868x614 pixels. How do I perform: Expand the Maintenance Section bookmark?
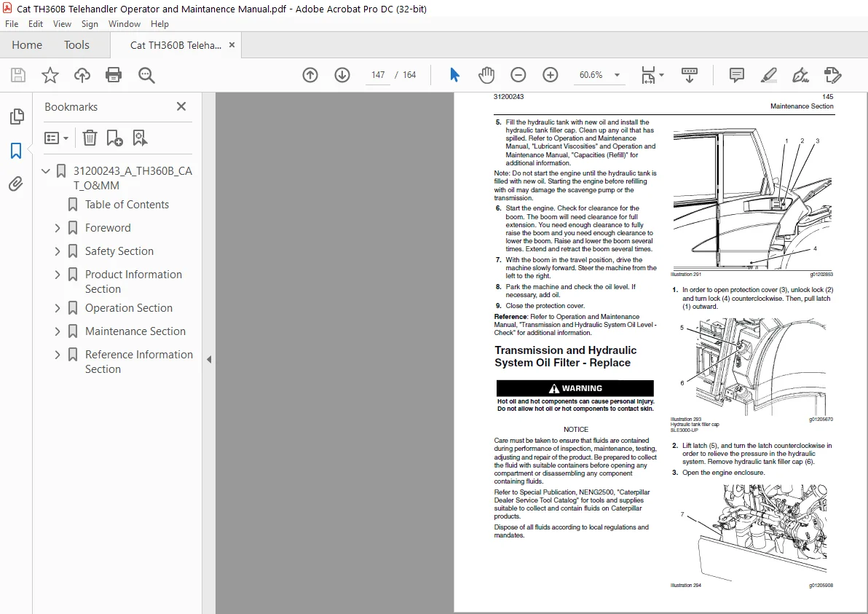[x=58, y=331]
